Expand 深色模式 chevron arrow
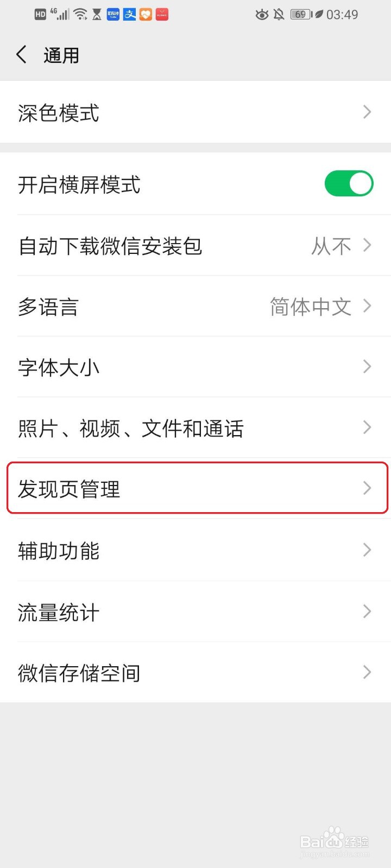Viewport: 391px width, 868px height. click(367, 112)
